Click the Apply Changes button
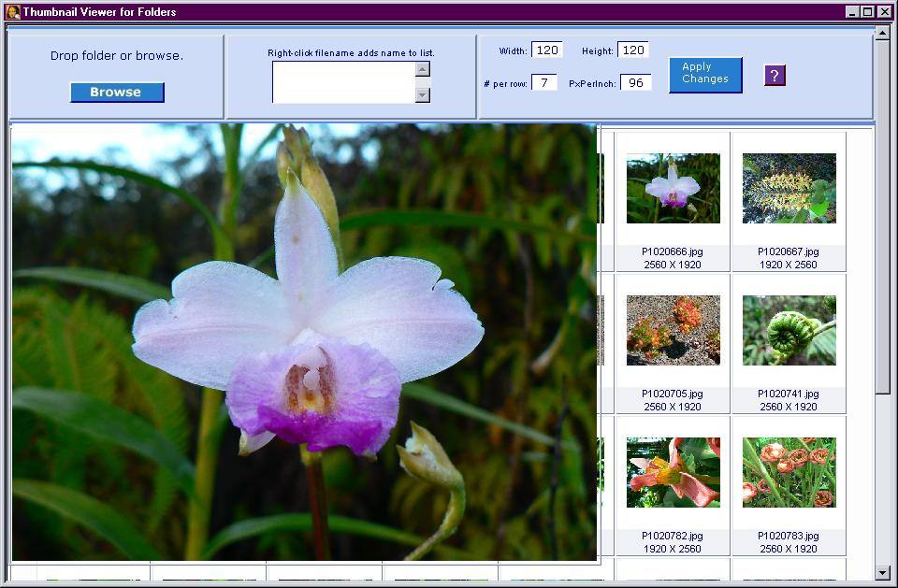Image resolution: width=898 pixels, height=588 pixels. [x=705, y=75]
